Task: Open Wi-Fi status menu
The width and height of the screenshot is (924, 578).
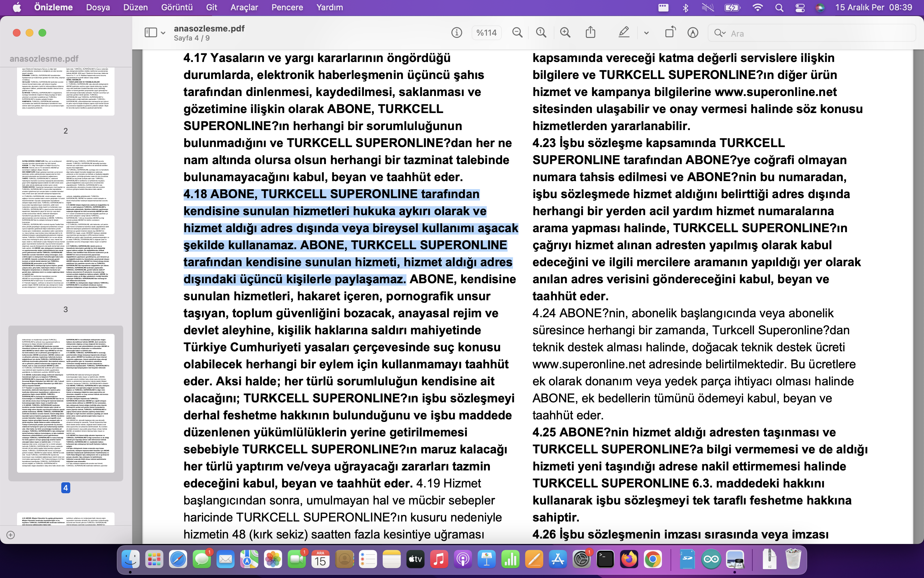Action: 757,8
